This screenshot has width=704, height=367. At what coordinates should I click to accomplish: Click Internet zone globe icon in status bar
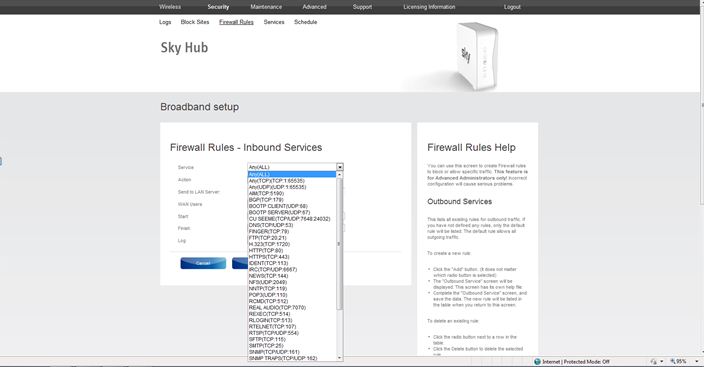[x=537, y=362]
